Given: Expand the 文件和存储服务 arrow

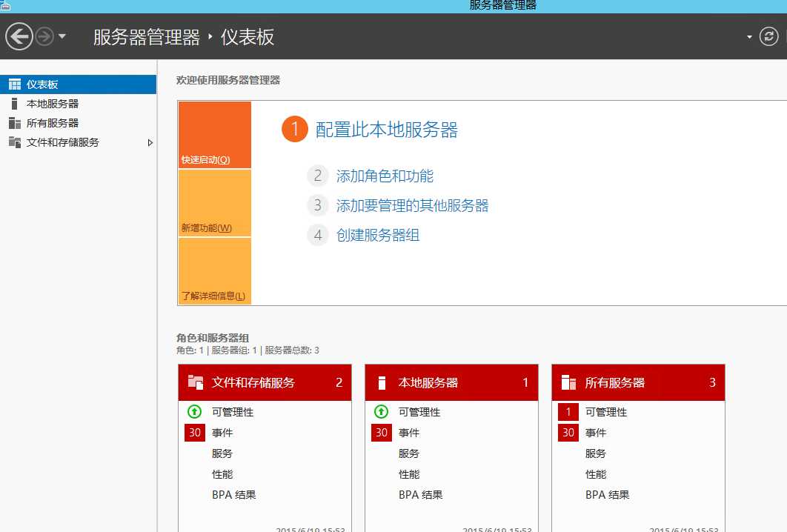Looking at the screenshot, I should pos(150,142).
